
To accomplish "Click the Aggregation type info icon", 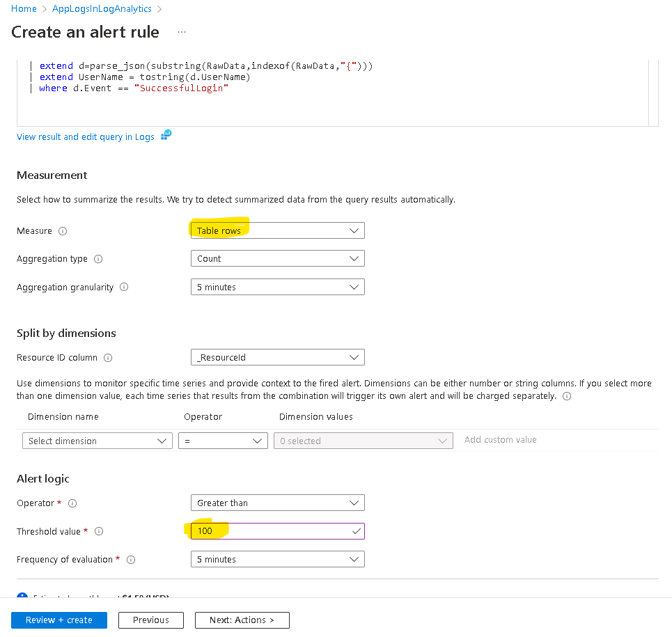I will coord(98,259).
